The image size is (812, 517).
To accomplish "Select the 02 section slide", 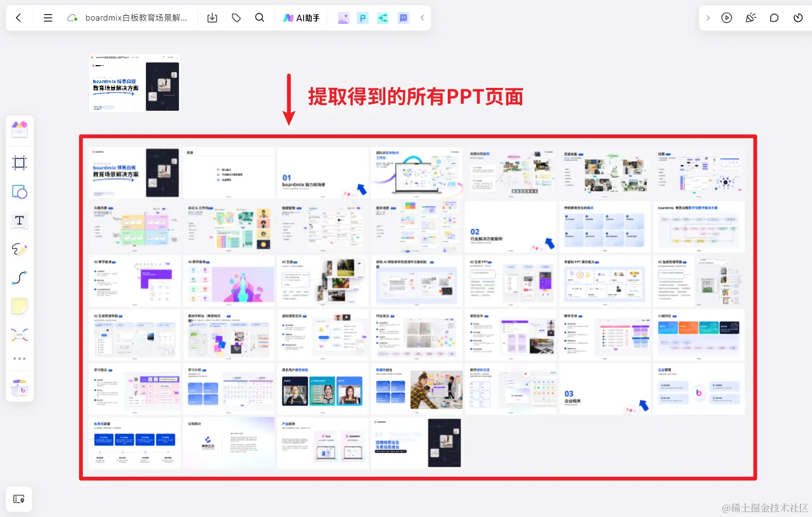I will tap(511, 226).
